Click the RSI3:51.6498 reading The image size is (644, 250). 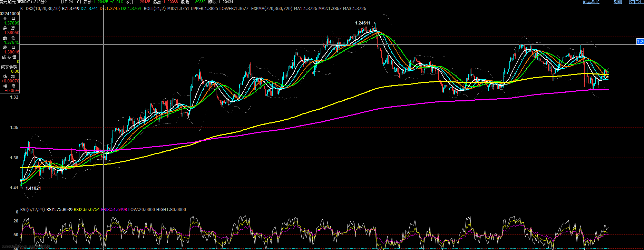114,209
